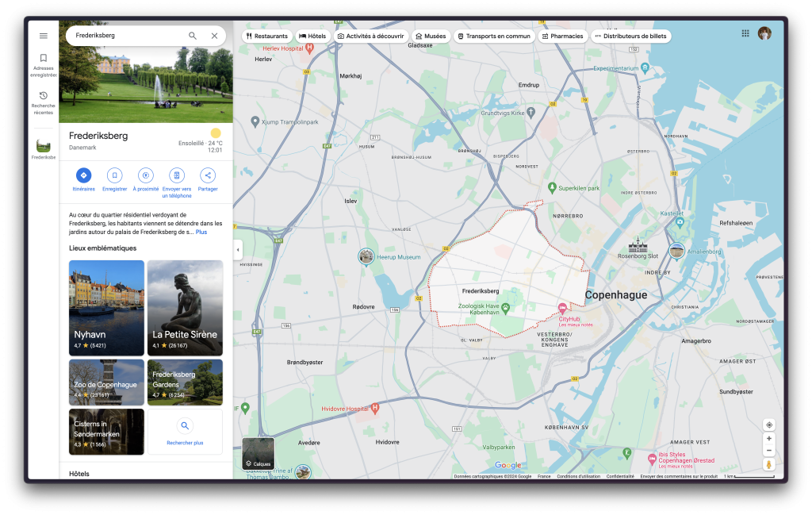The width and height of the screenshot is (812, 515).
Task: Click Envoyer vers un téléphone icon
Action: point(177,175)
